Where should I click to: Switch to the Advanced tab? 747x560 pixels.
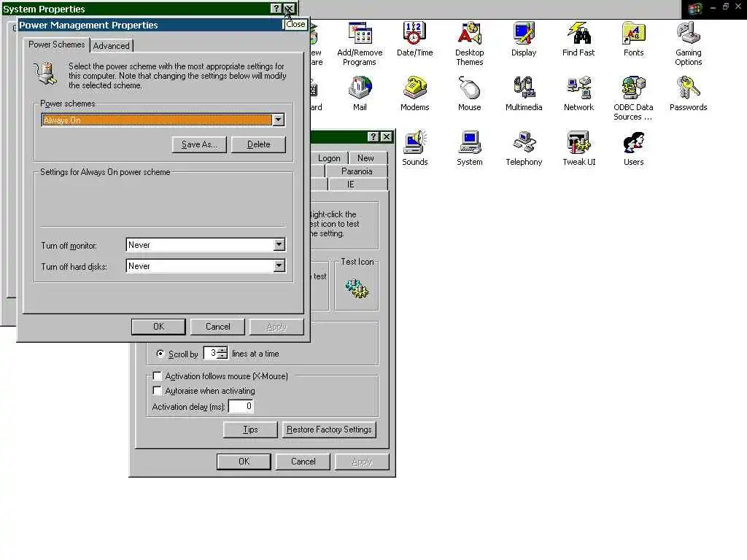[111, 46]
